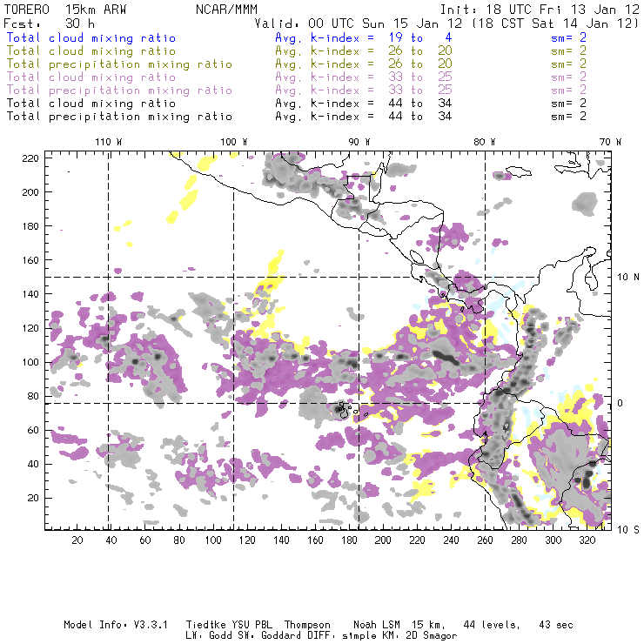Image resolution: width=644 pixels, height=644 pixels.
Task: Click the horizontal axis tick label '280'
Action: pyautogui.click(x=519, y=540)
